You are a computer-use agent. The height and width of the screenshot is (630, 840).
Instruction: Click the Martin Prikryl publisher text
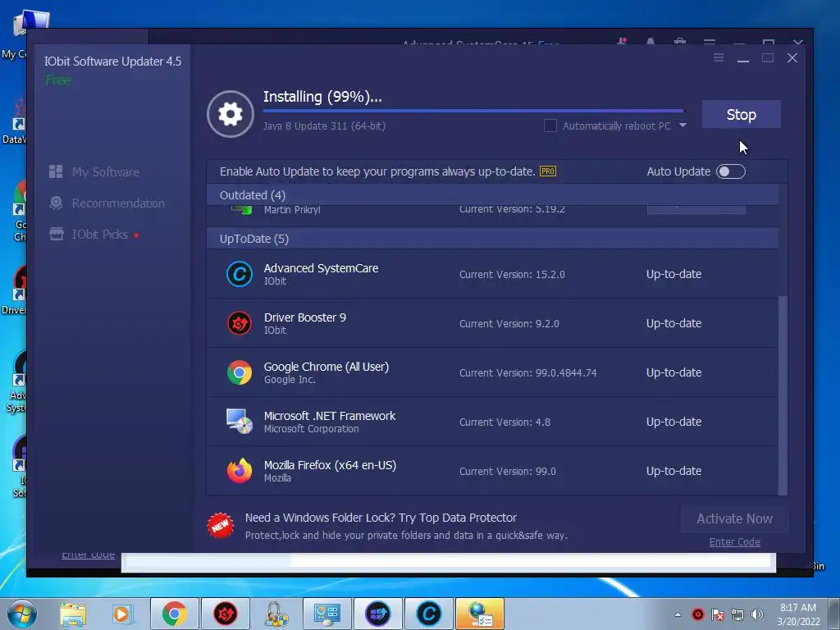pyautogui.click(x=292, y=209)
